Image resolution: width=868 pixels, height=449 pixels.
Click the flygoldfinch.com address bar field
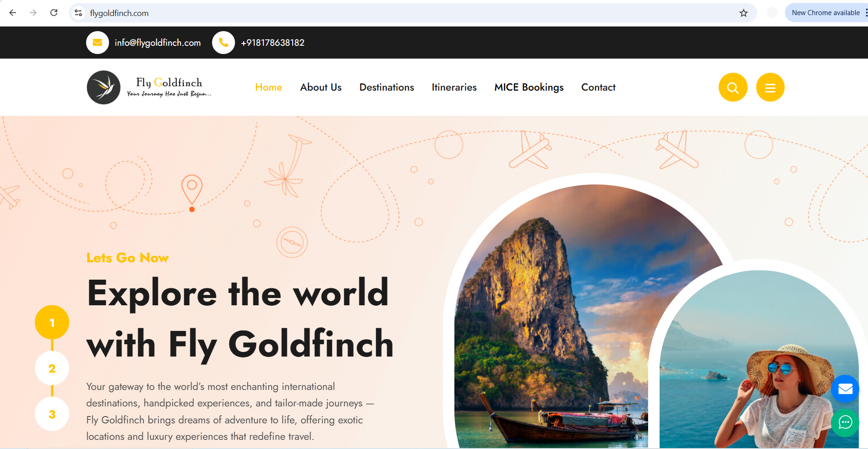pos(412,13)
